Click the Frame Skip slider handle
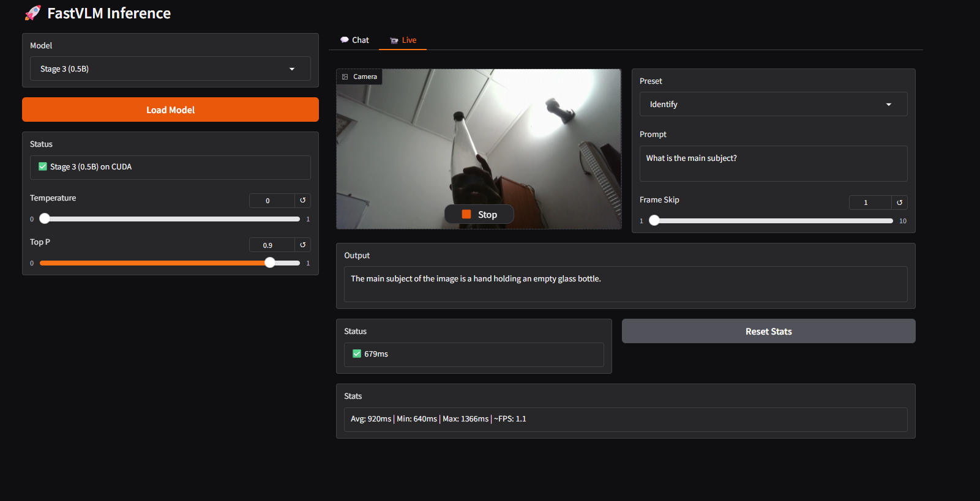This screenshot has width=980, height=501. tap(654, 220)
